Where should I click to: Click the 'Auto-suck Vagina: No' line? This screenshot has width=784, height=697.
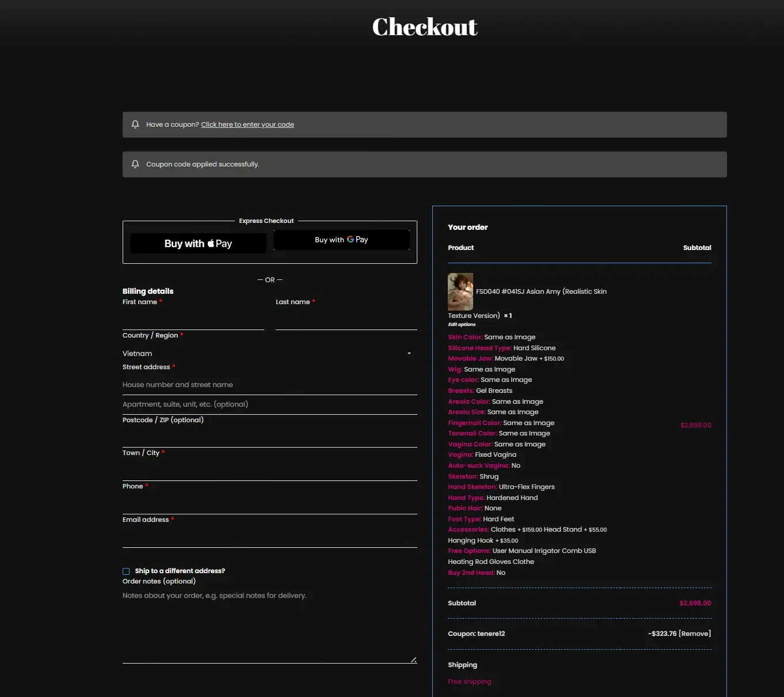[484, 465]
